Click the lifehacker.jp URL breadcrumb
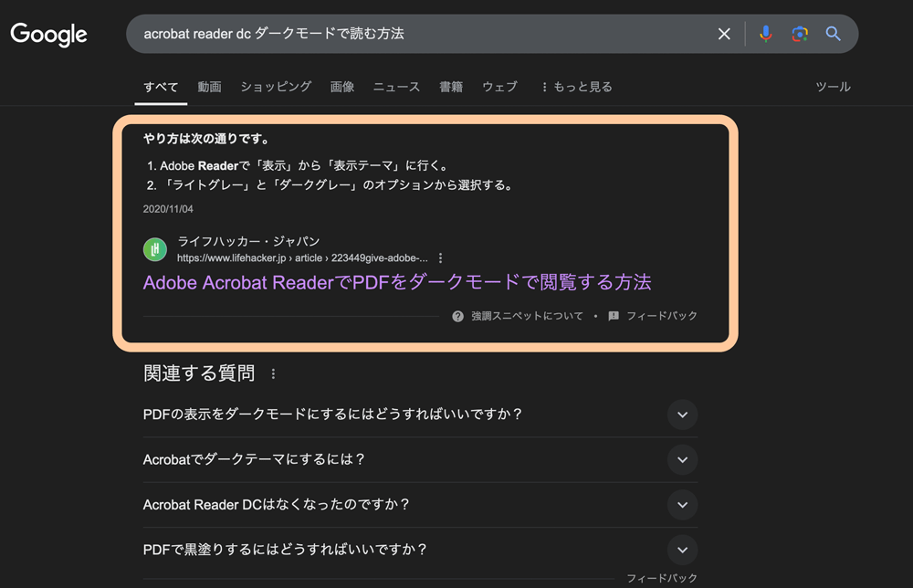 (302, 257)
